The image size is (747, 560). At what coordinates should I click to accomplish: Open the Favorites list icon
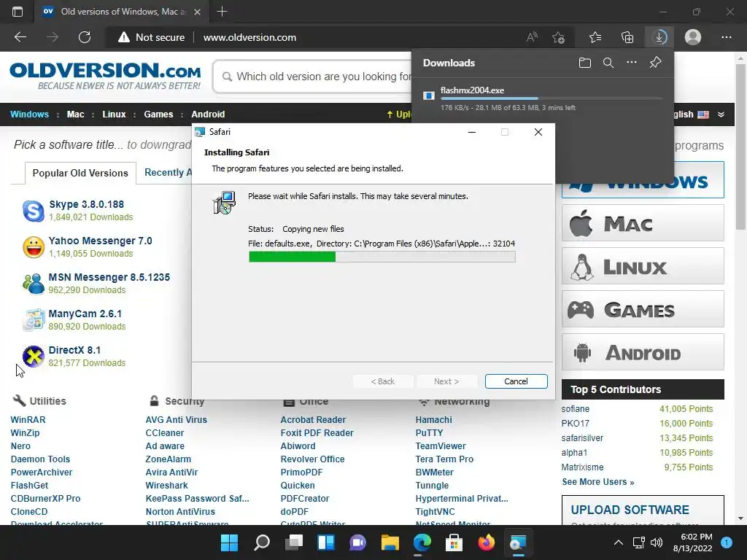(x=595, y=37)
